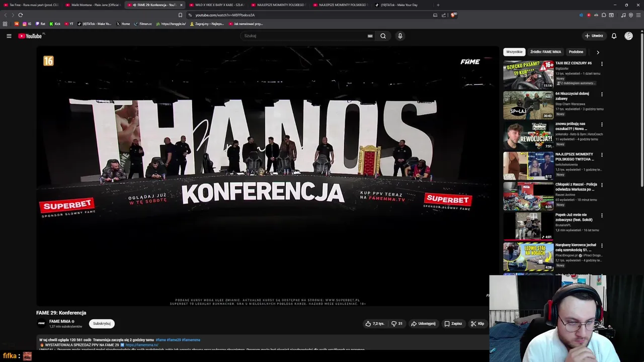Open 64 Niszczyciel dobrej zabawy thumbnail

(528, 105)
